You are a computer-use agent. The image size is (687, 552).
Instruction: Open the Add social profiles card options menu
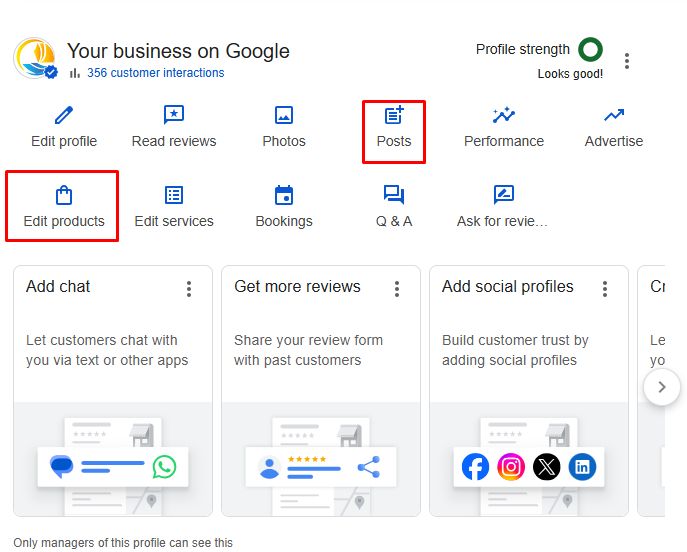tap(605, 289)
